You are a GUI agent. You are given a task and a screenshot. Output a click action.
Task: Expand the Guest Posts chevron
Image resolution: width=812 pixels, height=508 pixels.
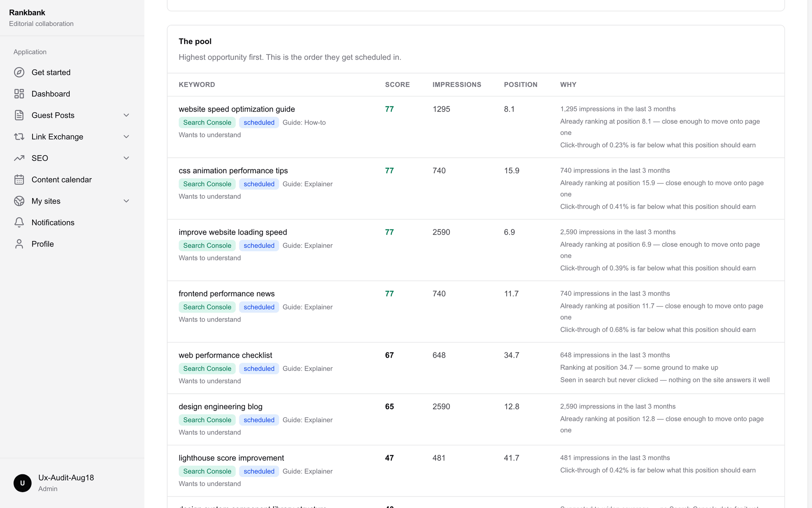(126, 115)
